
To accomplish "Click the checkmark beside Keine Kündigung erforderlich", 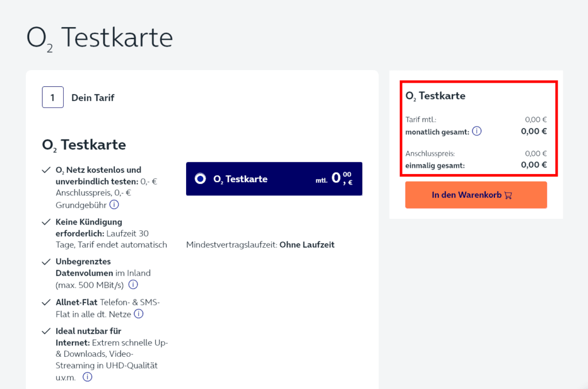I will [x=47, y=221].
